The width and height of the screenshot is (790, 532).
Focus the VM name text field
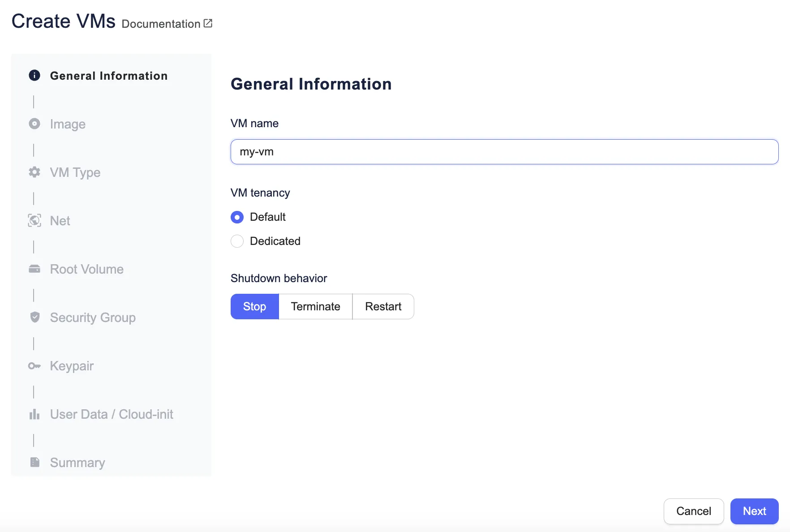[504, 152]
